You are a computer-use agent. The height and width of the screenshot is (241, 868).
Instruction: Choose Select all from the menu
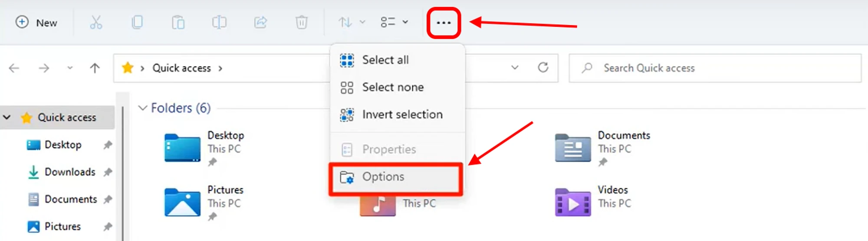pos(385,60)
